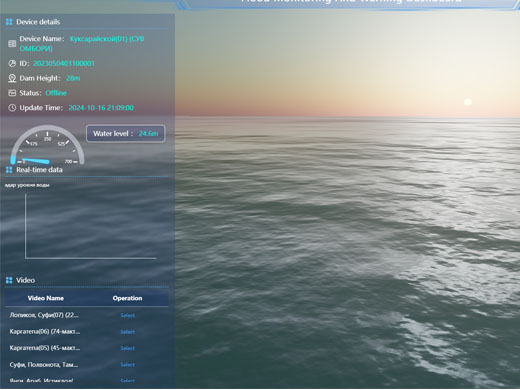Click the Real-time data section grid icon

click(9, 170)
